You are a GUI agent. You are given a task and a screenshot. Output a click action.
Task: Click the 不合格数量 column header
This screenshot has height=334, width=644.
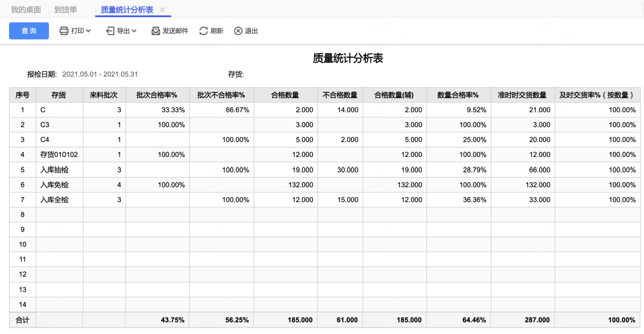pos(340,95)
